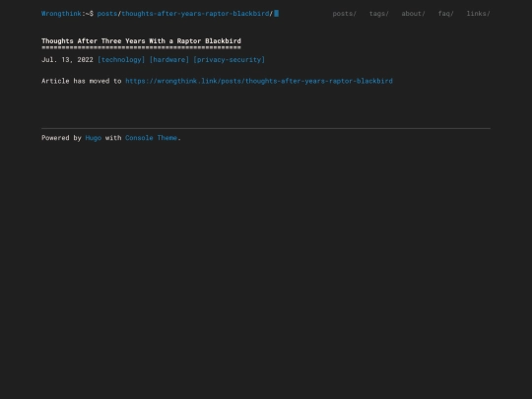Screen dimensions: 532x399
Task: Click the Jul. 13, 2022 date
Action: click(67, 60)
